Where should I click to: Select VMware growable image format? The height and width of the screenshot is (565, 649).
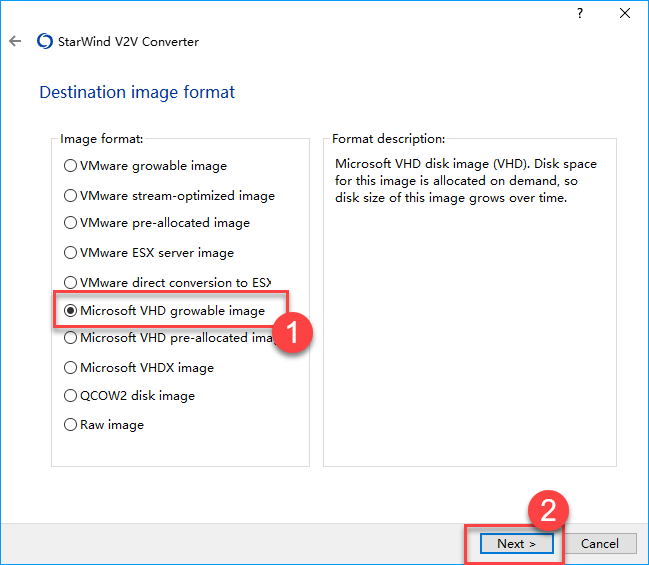point(145,166)
